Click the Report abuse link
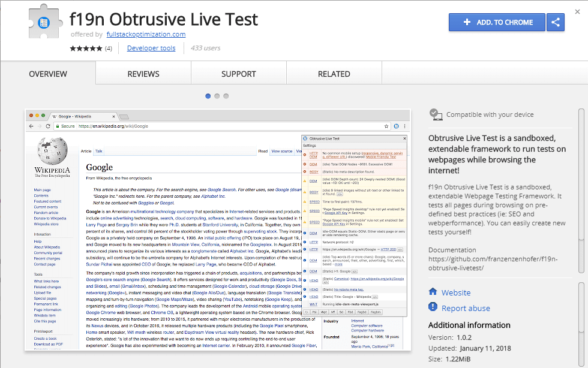588x368 pixels. tap(466, 308)
